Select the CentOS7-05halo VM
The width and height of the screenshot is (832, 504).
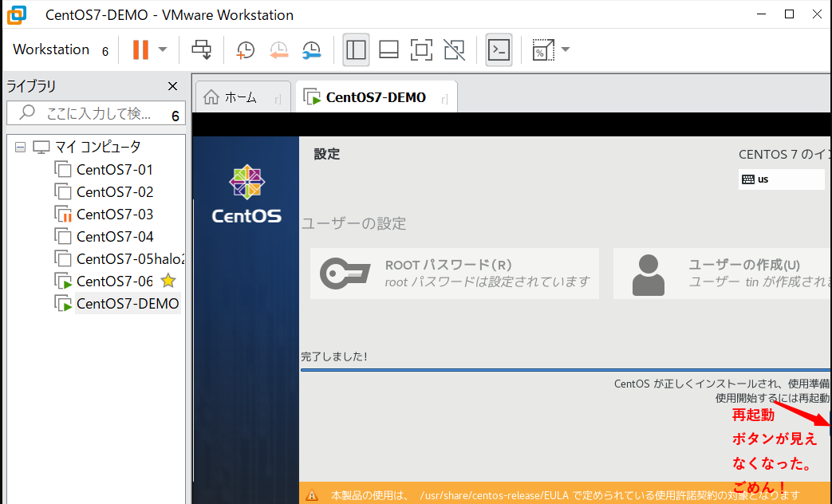coord(131,259)
